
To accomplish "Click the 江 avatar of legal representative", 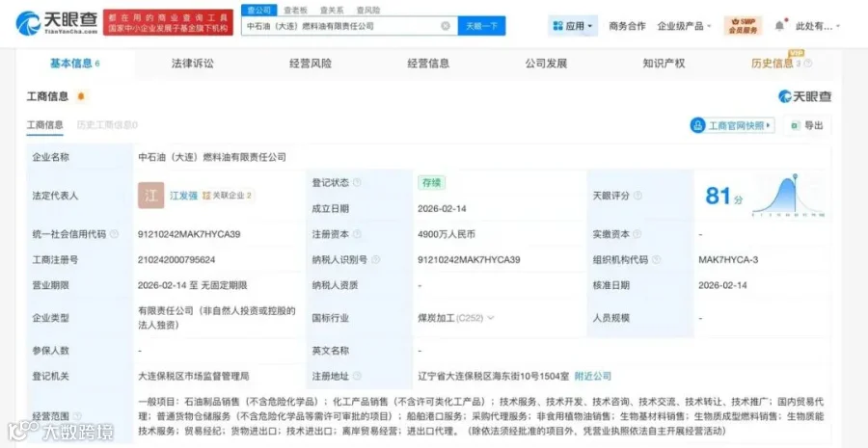I will [x=151, y=196].
